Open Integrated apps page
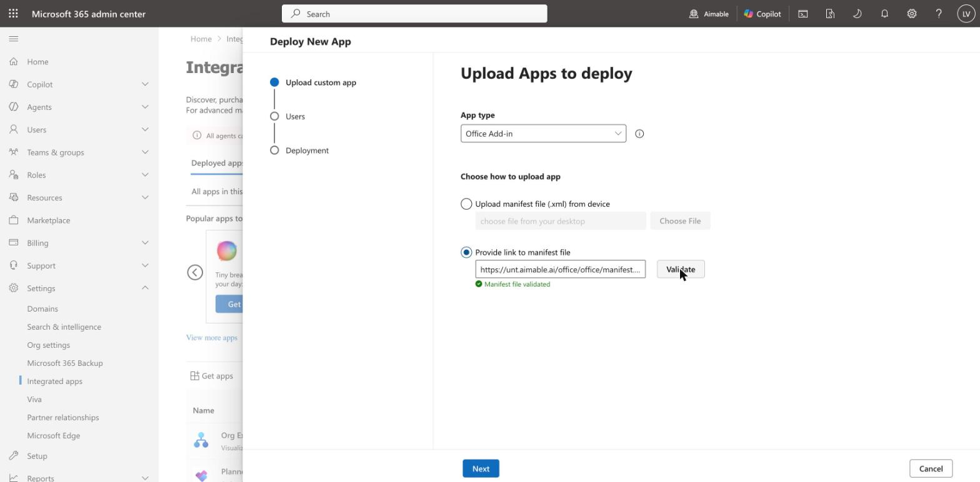The height and width of the screenshot is (482, 980). 54,381
